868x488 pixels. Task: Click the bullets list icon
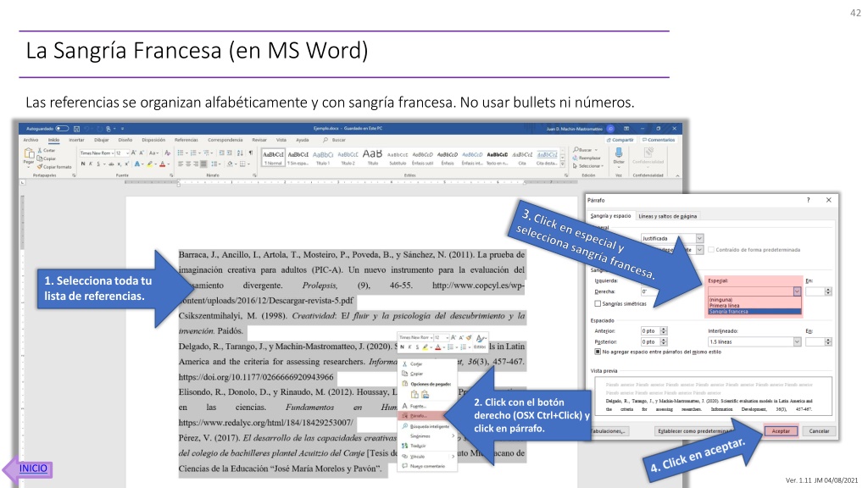tap(181, 153)
